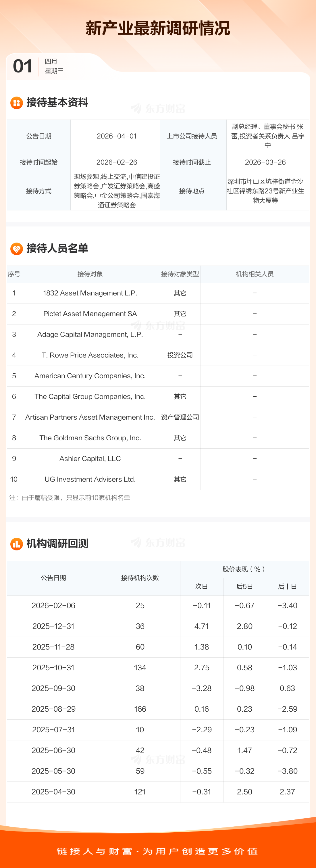Click the 股价表现（%） header

[244, 569]
